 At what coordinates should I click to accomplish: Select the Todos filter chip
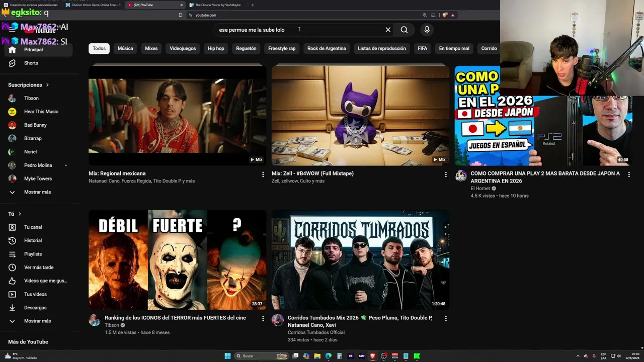coord(99,48)
